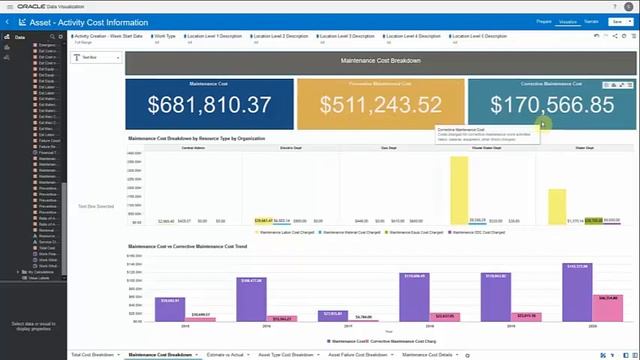Select the Maintenance Cost Breakdown title banner

380,63
